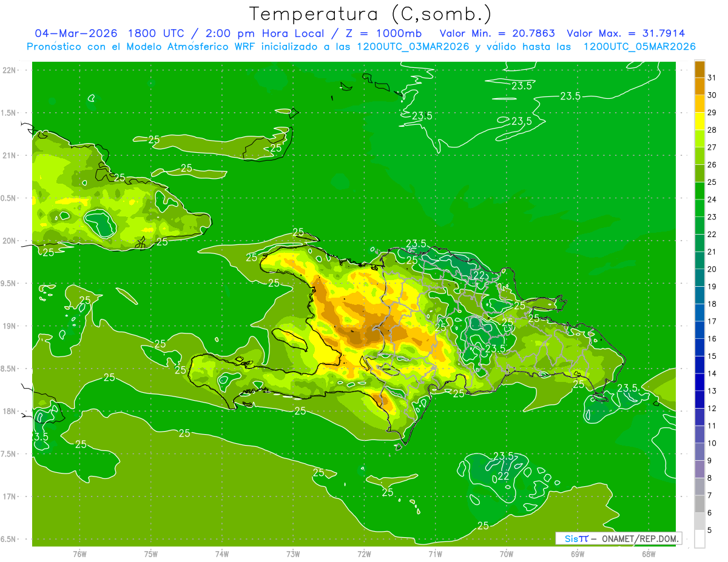Click the teal swatch between legend 19 and 20
Viewport: 728px width, 562px height.
(x=699, y=277)
